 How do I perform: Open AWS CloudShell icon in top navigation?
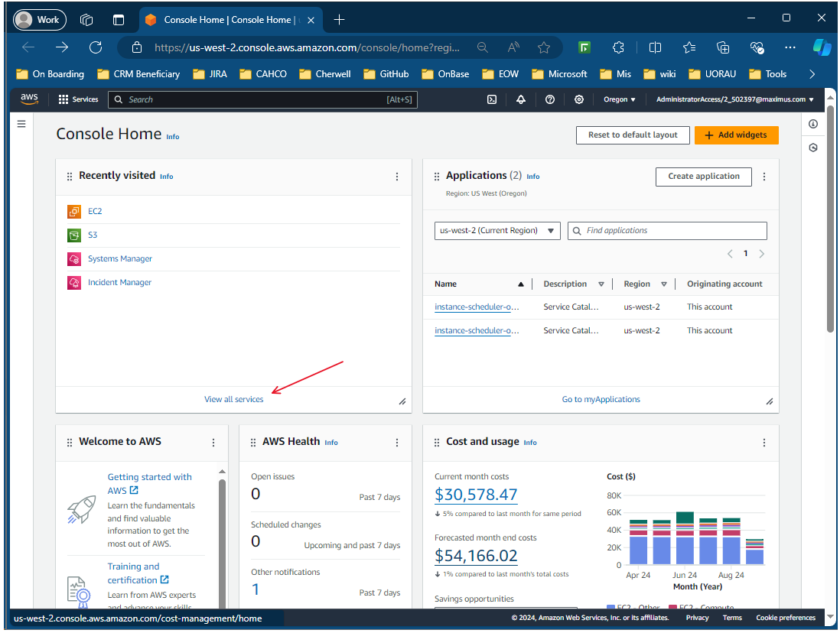(493, 99)
